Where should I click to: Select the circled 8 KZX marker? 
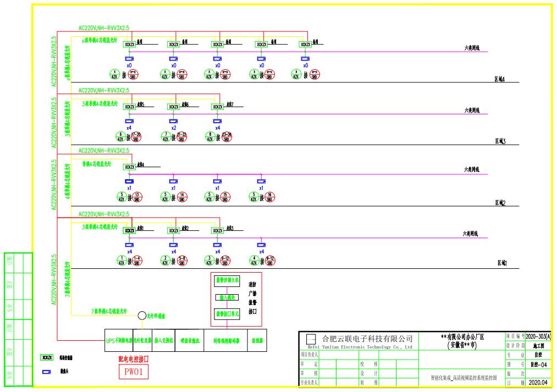pos(209,136)
